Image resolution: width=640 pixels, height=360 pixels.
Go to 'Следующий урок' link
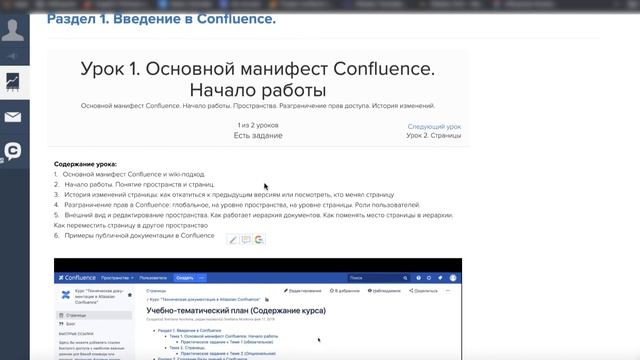pyautogui.click(x=434, y=127)
